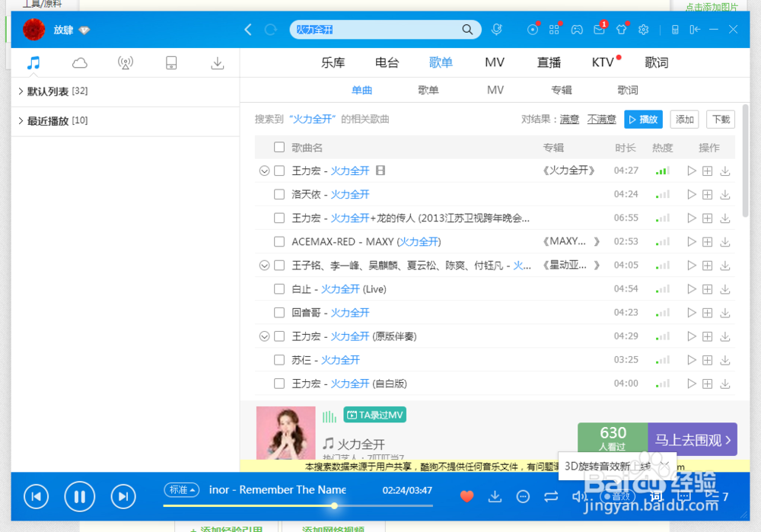Expand the 最近播放 list

pyautogui.click(x=44, y=120)
